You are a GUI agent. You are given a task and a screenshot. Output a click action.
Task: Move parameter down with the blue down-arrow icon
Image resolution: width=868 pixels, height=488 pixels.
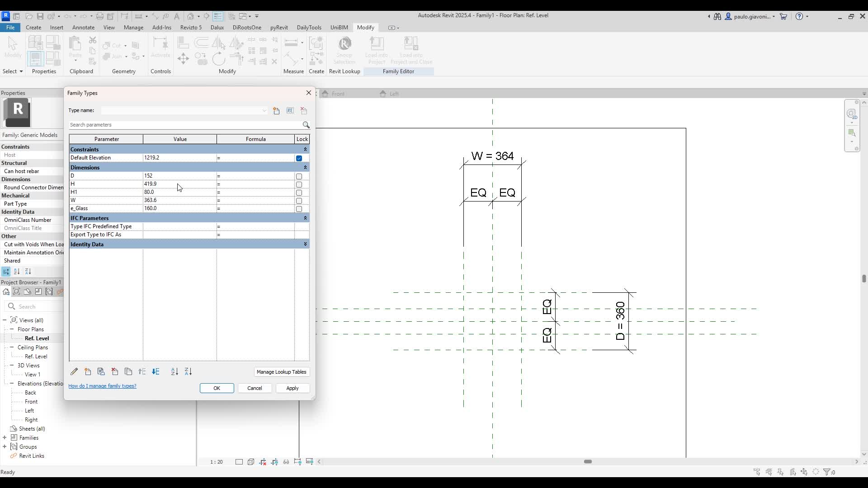coord(156,371)
